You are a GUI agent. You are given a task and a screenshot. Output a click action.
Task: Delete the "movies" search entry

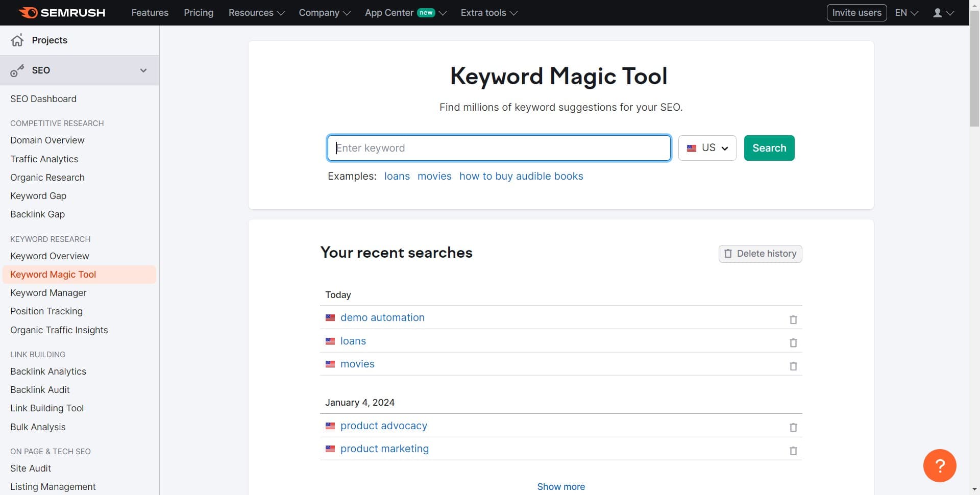[x=793, y=366]
